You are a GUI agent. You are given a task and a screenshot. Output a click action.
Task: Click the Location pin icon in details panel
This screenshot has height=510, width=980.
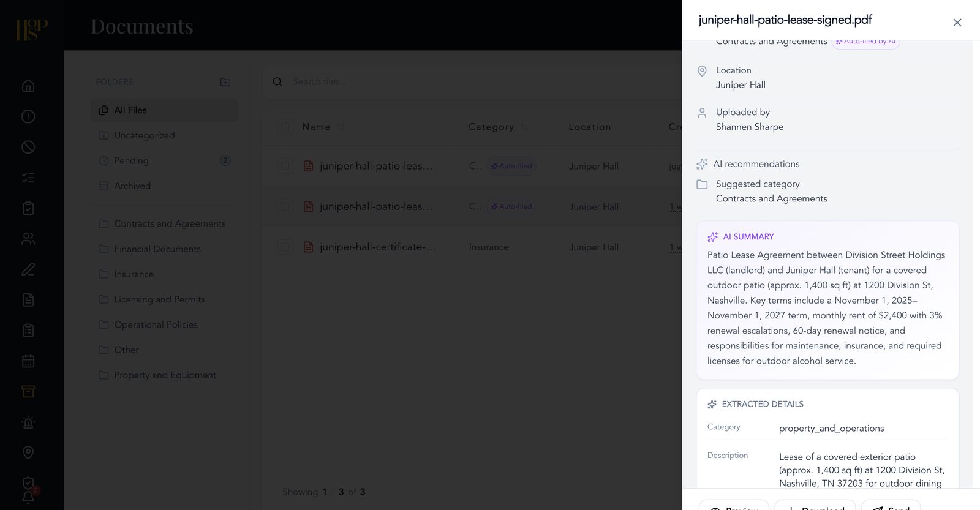(x=703, y=71)
